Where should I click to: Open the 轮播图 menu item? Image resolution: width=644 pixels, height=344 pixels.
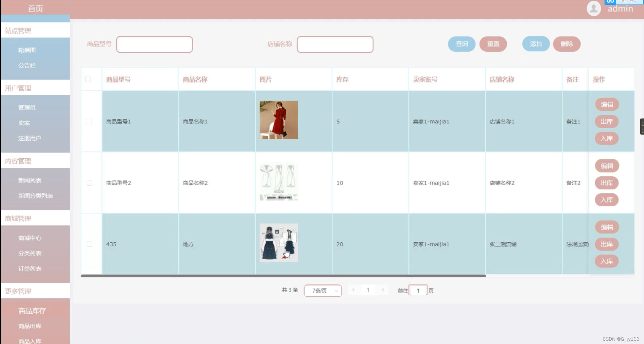coord(27,50)
